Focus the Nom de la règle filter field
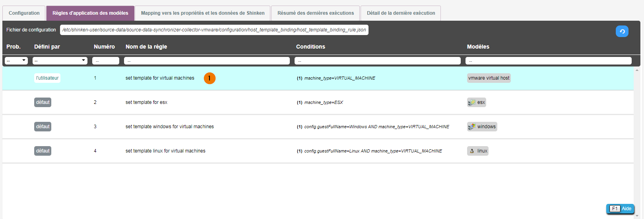644x219 pixels. (207, 61)
